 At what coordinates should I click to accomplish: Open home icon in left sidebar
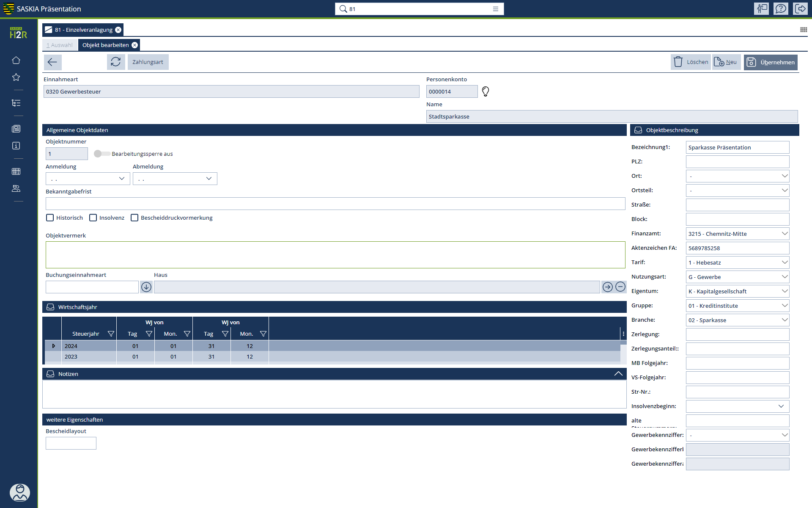(x=16, y=61)
